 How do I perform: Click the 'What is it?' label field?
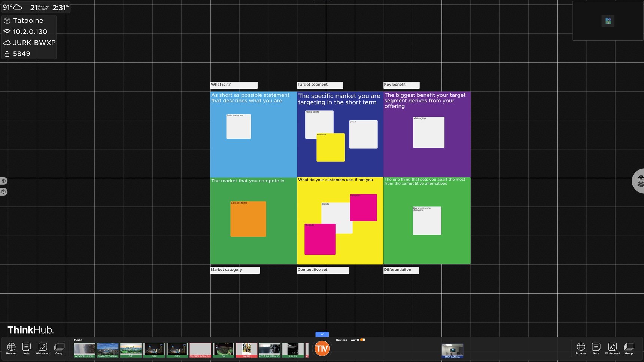coord(234,85)
